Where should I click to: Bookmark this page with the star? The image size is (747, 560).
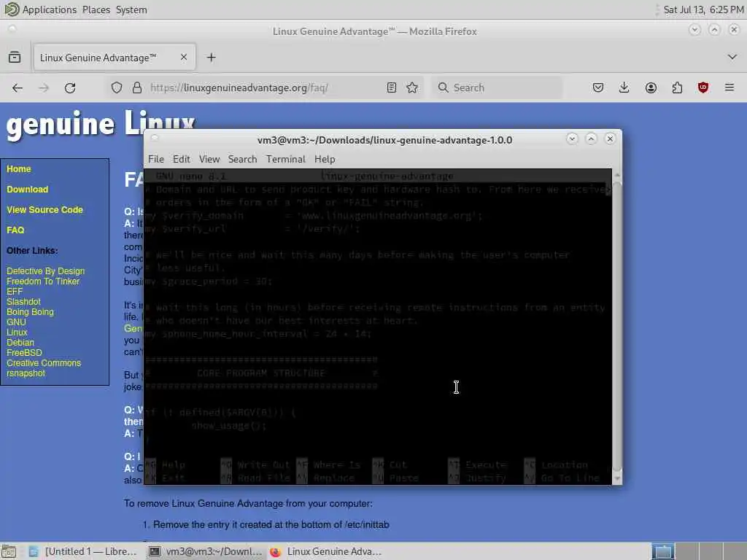[x=412, y=87]
